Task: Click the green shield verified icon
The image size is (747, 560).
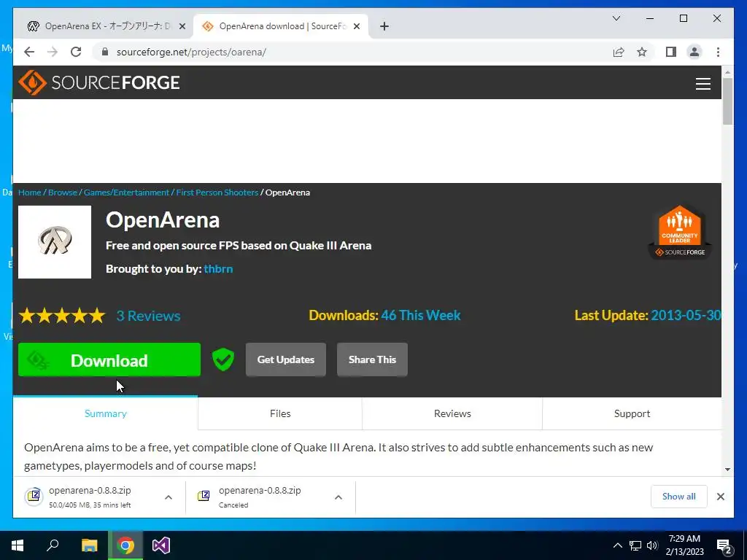Action: pos(223,359)
